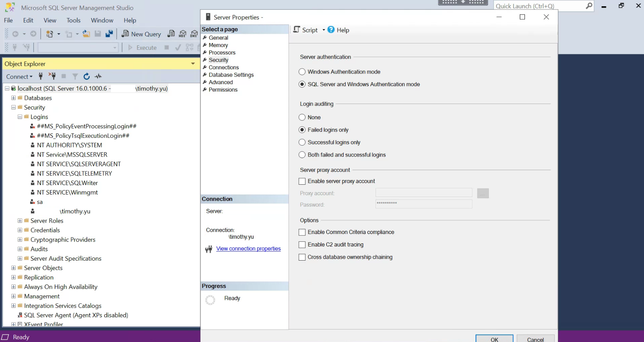Refresh the Object Explorer tree
The height and width of the screenshot is (342, 644).
coord(87,76)
